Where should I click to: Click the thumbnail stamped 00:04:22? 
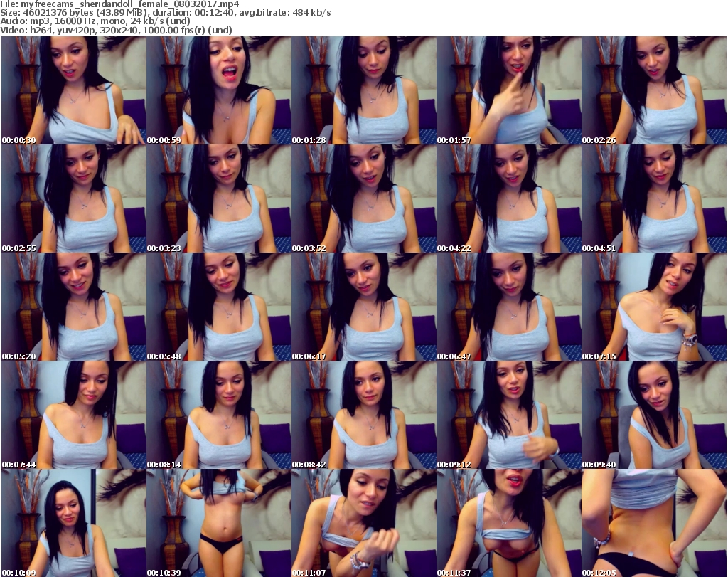coord(509,198)
